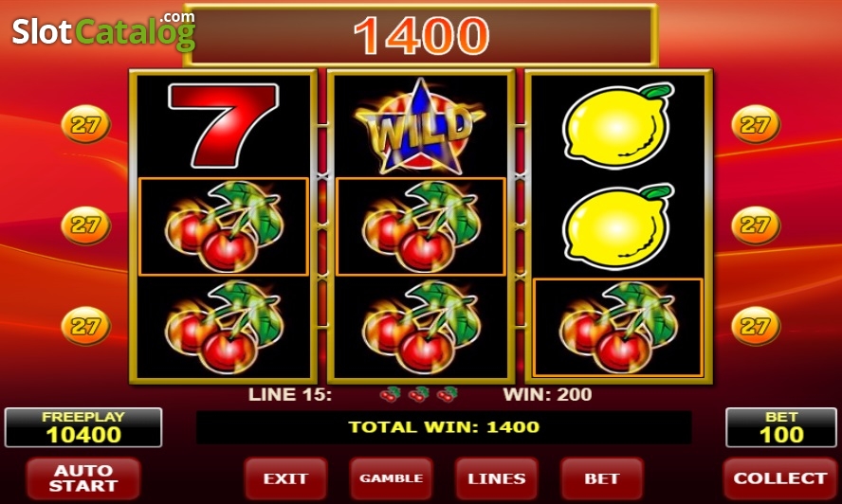Change the number of Lines
The image size is (842, 504).
[x=497, y=478]
